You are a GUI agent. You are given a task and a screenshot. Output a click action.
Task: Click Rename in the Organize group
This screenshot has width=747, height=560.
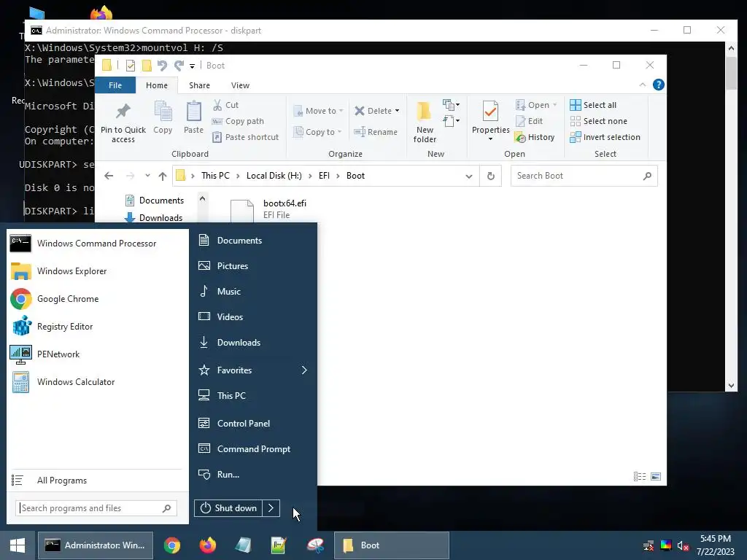click(x=376, y=132)
